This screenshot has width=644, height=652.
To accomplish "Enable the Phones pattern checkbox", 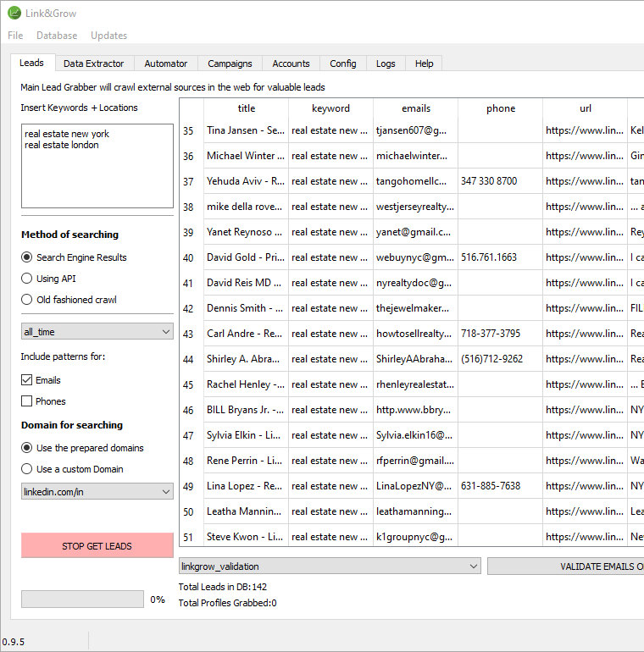I will 27,401.
